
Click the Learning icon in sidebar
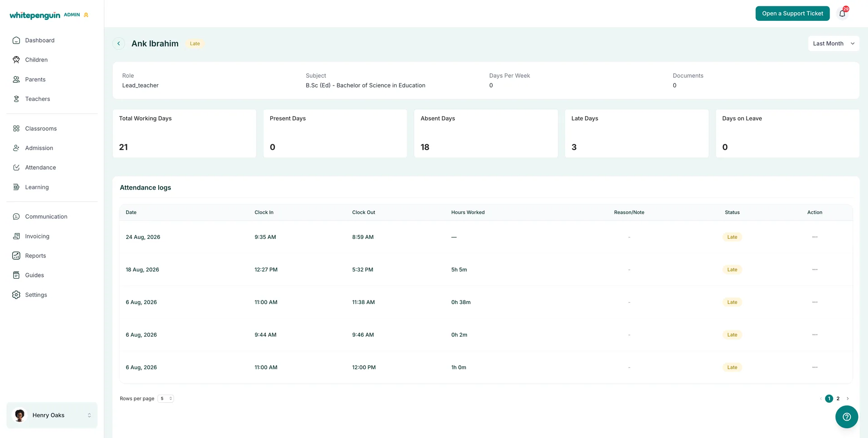pos(16,187)
